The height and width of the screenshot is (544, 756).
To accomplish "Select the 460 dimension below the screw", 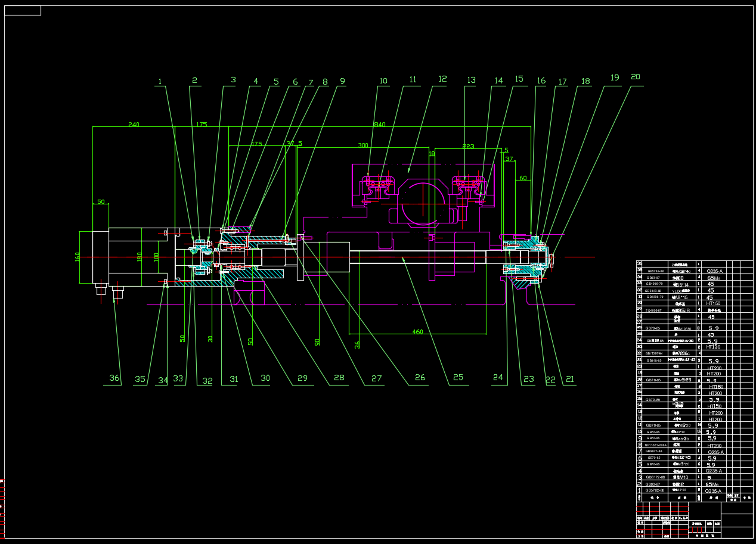I will pos(417,331).
